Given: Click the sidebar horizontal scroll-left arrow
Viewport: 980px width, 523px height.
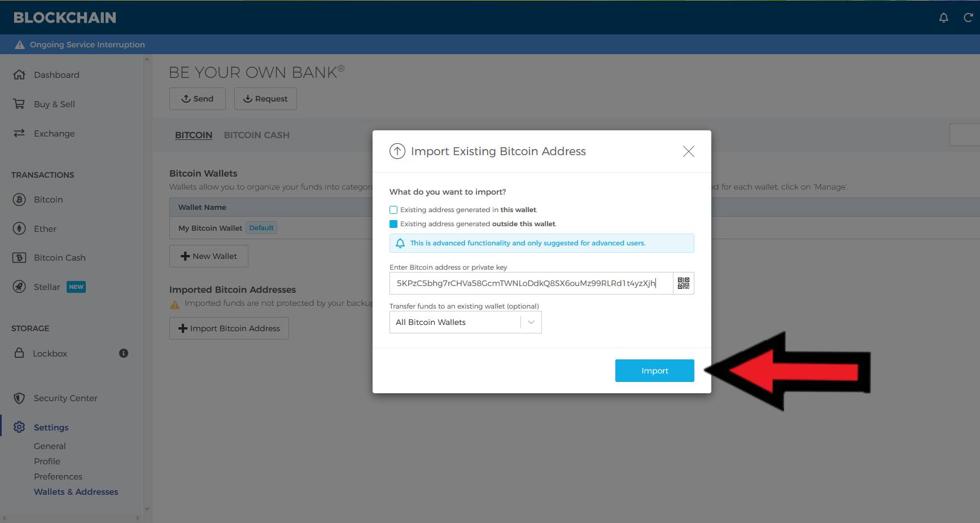Looking at the screenshot, I should (x=5, y=517).
